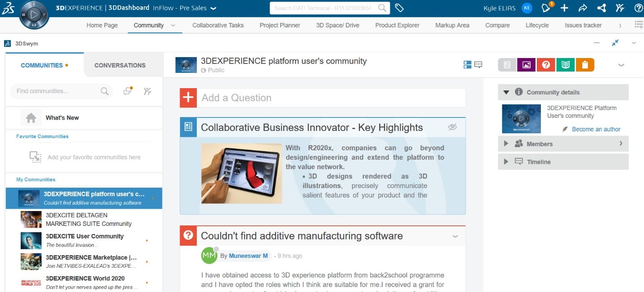Click the red plus Add a Question icon
The height and width of the screenshot is (292, 644).
pyautogui.click(x=188, y=98)
